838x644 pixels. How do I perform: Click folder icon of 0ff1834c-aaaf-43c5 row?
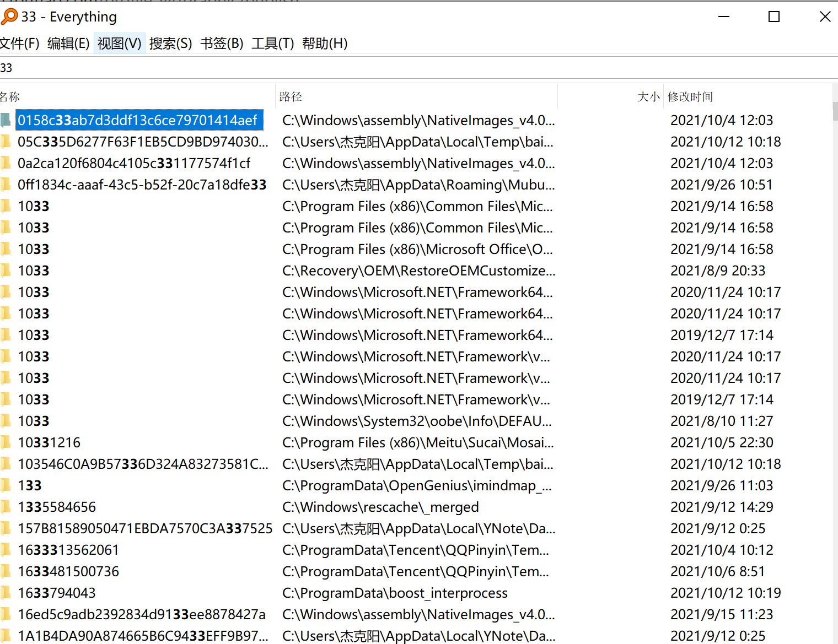pyautogui.click(x=6, y=185)
